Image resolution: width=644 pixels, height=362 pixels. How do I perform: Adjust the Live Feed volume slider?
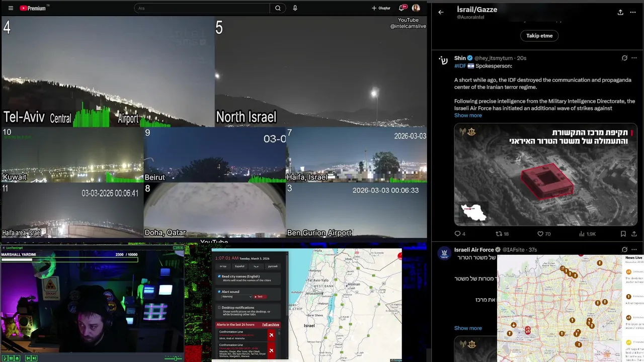173,358
